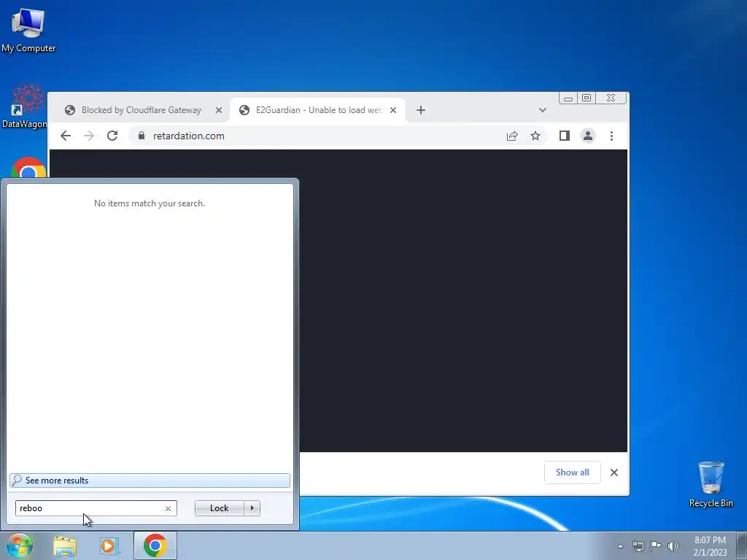The width and height of the screenshot is (747, 560).
Task: Bookmark this tab with star icon
Action: coord(535,136)
